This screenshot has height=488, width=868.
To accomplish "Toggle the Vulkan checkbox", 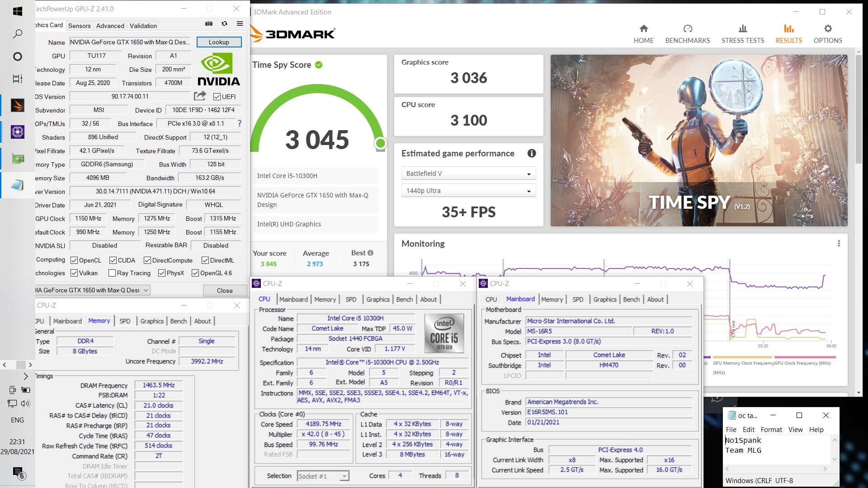I will 74,273.
